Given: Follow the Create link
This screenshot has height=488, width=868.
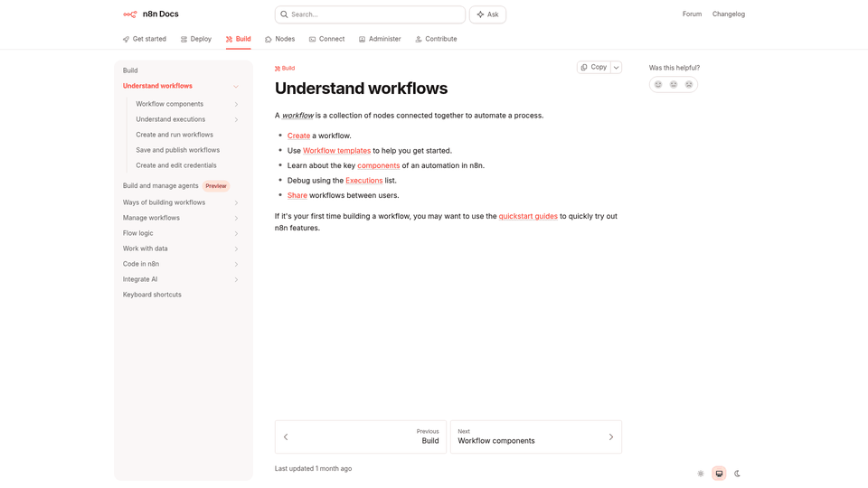Looking at the screenshot, I should tap(298, 136).
